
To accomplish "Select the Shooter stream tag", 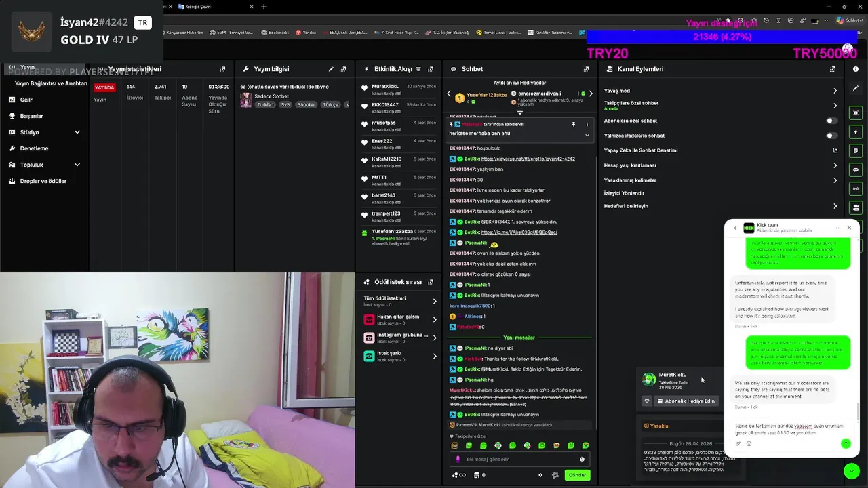I will tap(307, 105).
